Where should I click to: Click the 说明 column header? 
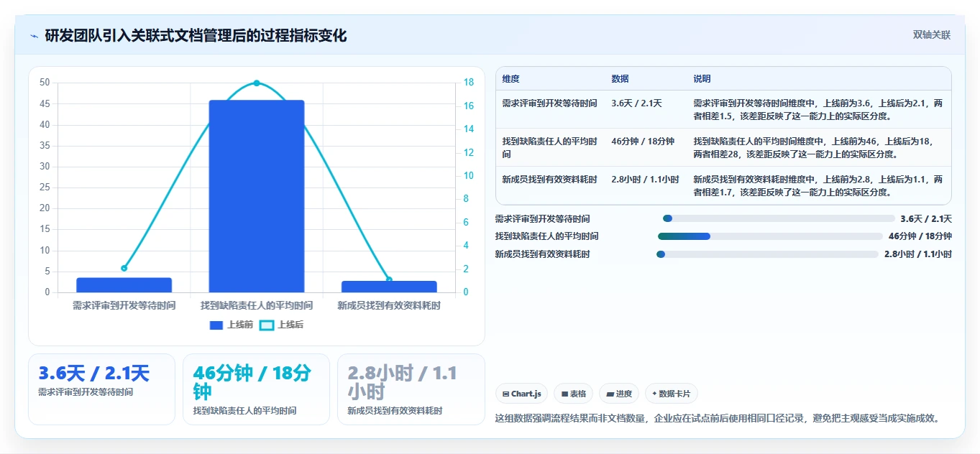point(702,79)
